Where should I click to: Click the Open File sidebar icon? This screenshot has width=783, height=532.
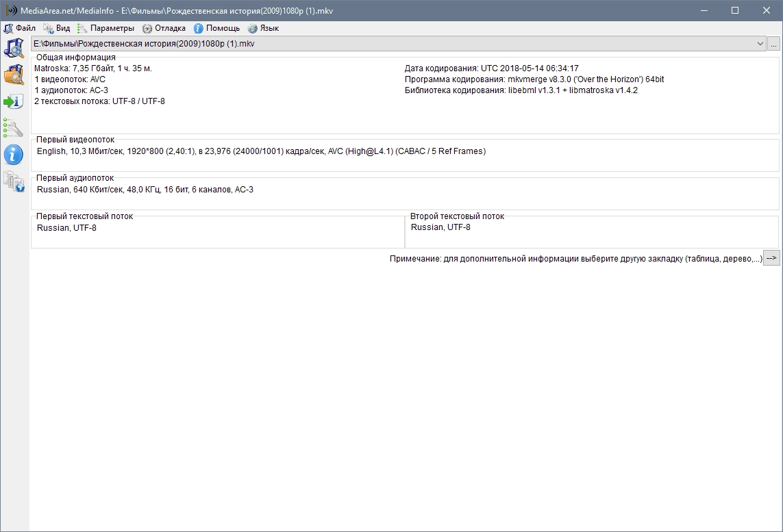click(x=14, y=49)
